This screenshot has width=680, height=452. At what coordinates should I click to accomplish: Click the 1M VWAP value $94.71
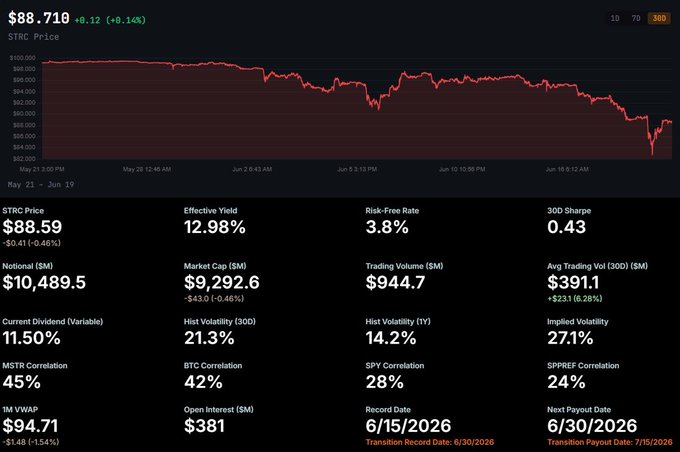point(30,426)
